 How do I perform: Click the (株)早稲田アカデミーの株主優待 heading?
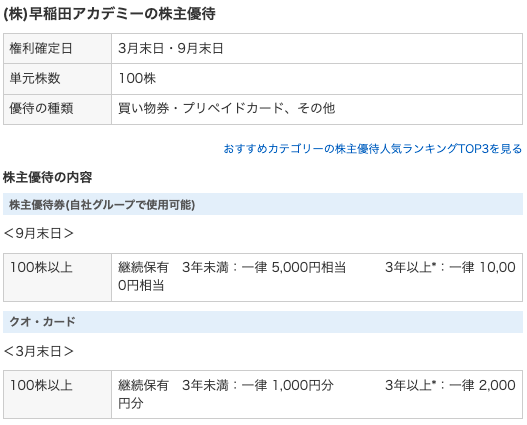point(109,14)
